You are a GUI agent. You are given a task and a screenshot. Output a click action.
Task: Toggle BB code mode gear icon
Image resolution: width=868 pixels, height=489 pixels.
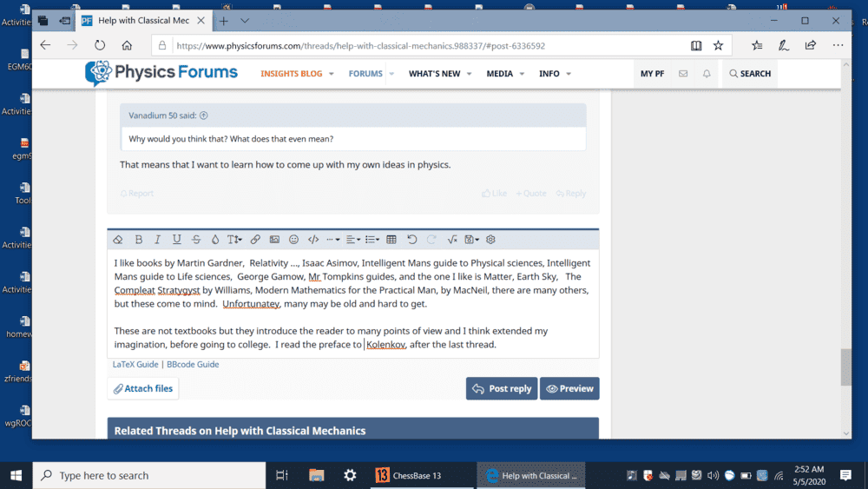(x=490, y=240)
